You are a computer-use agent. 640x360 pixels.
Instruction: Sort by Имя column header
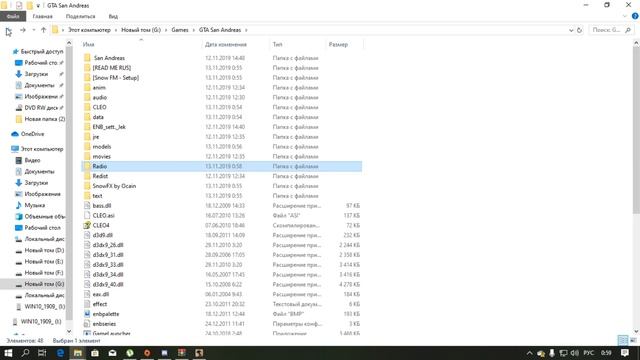[89, 44]
